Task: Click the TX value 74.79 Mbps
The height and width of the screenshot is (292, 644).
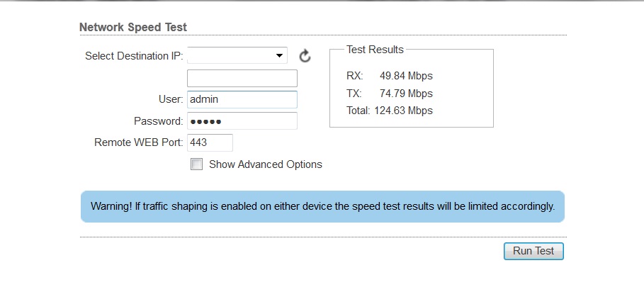Action: click(x=406, y=94)
